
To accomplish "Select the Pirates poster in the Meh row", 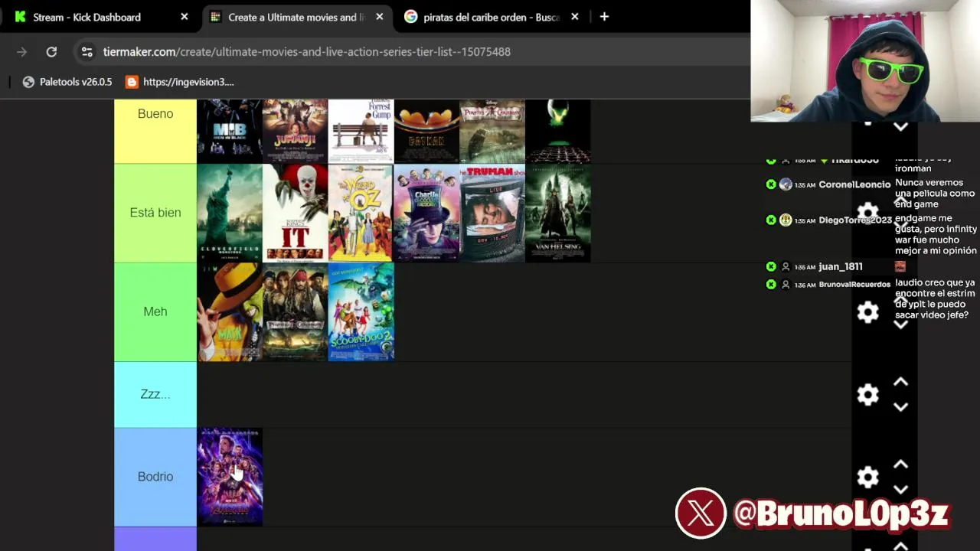I will (295, 311).
